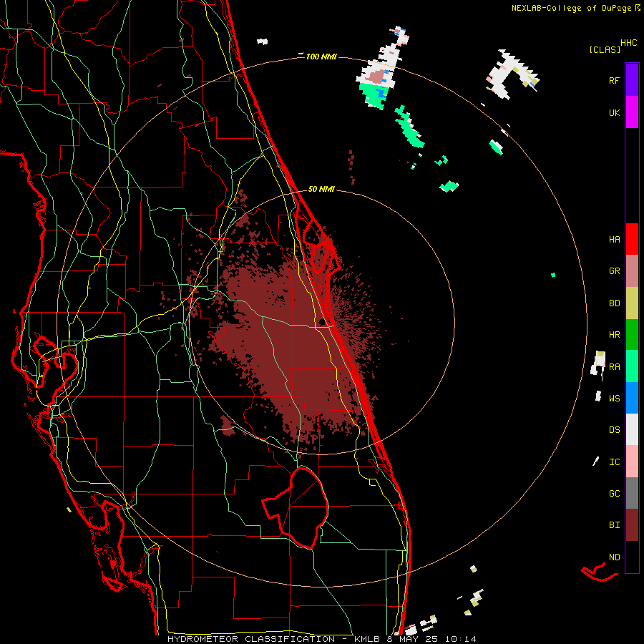Click the pink graupel echo near the 100 NMI ring
This screenshot has width=644, height=644.
(376, 77)
